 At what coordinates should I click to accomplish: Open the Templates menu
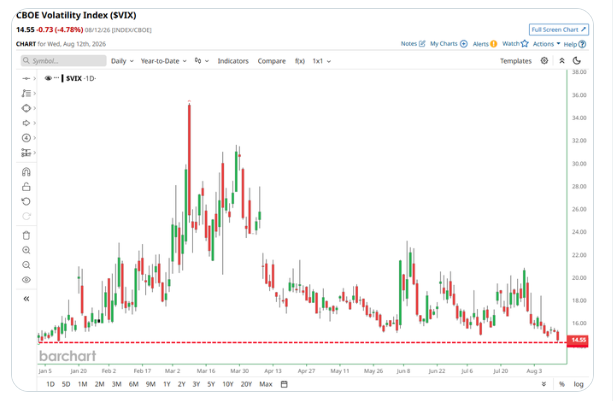pyautogui.click(x=515, y=61)
